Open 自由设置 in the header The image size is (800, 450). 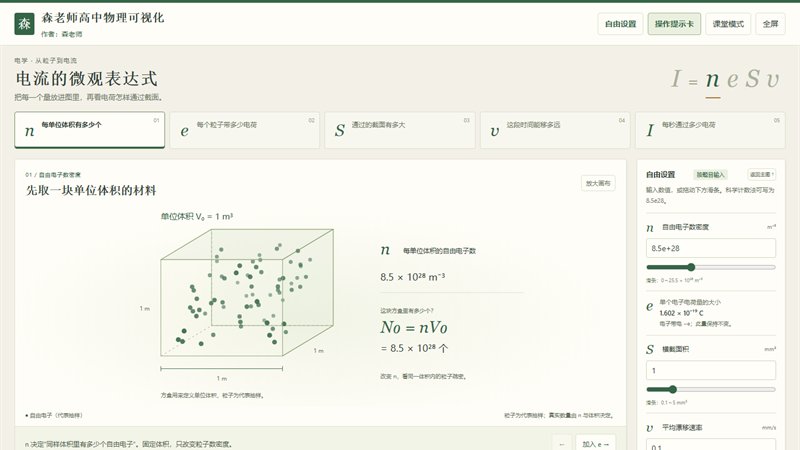pyautogui.click(x=620, y=24)
